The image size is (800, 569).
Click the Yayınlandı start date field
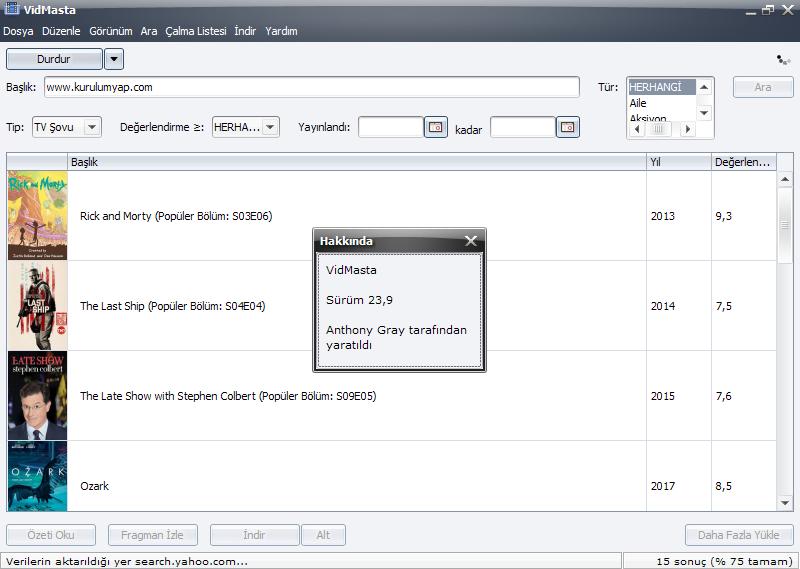(391, 127)
